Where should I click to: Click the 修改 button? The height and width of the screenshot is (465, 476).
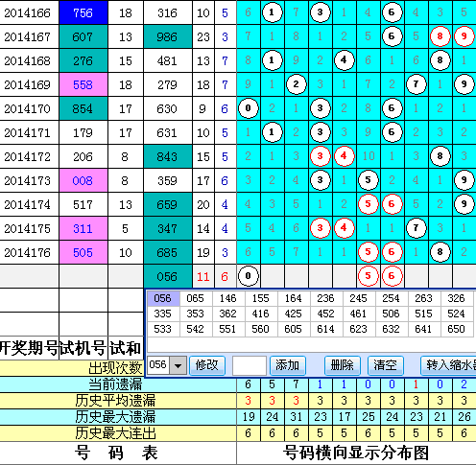[x=207, y=365]
